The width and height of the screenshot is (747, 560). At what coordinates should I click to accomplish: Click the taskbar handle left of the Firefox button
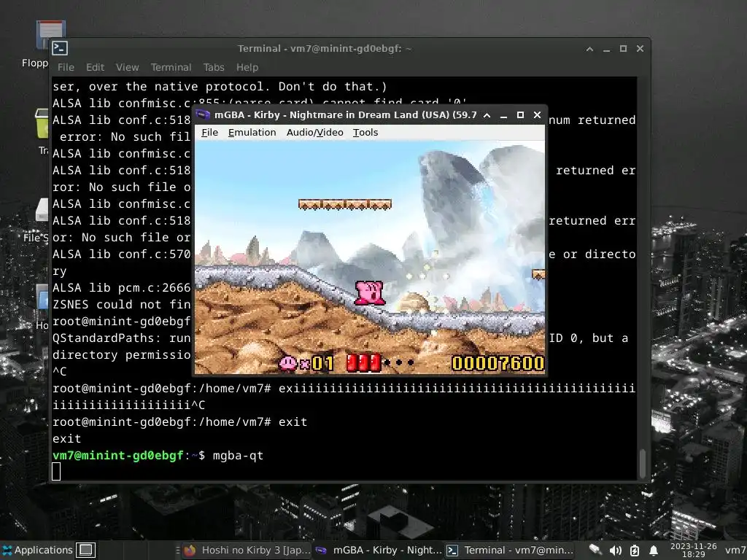(x=178, y=550)
